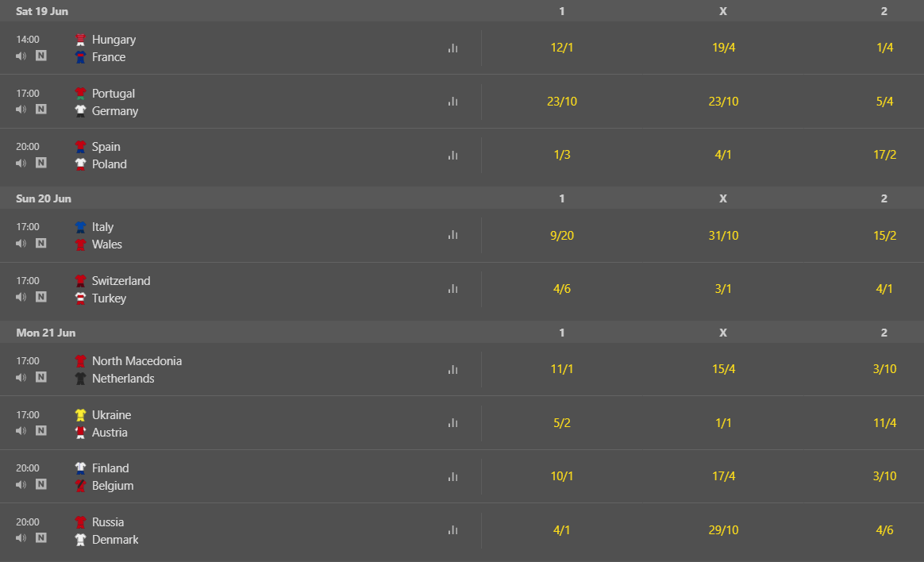Click speaker icon for North Macedonia v Netherlands
The height and width of the screenshot is (562, 924).
(x=21, y=377)
